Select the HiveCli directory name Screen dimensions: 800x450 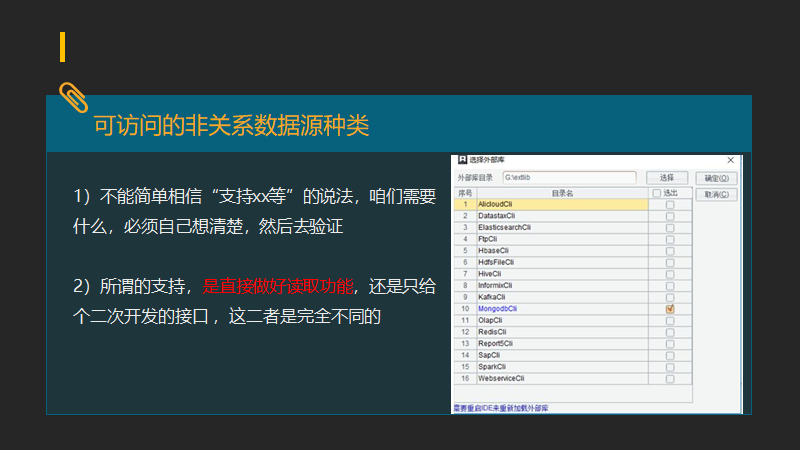(490, 274)
